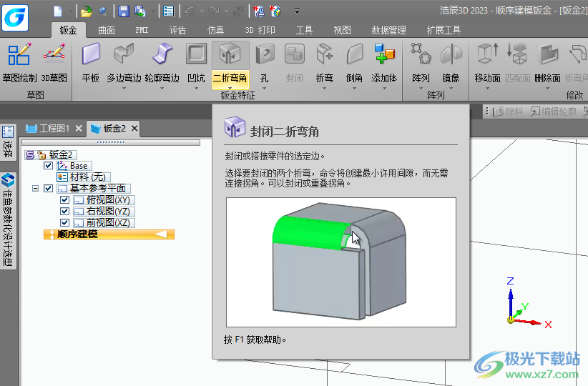
Task: Switch to the 视图 ribbon tab
Action: click(x=343, y=30)
